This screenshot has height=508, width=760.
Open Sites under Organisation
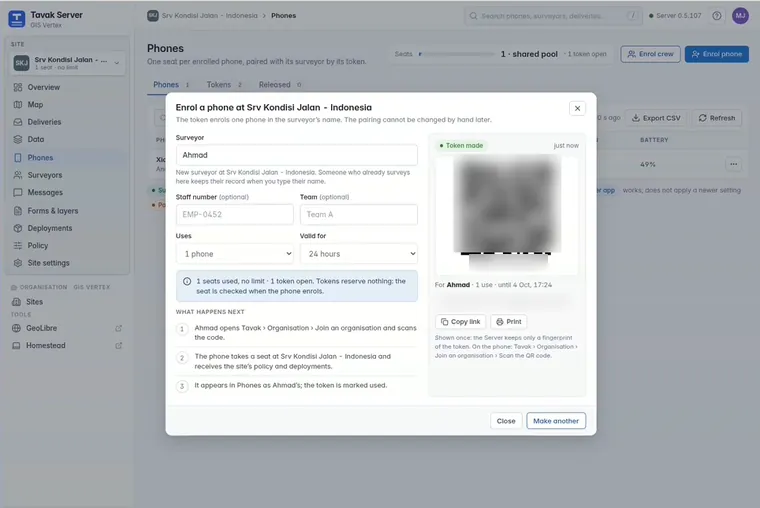(x=67, y=302)
